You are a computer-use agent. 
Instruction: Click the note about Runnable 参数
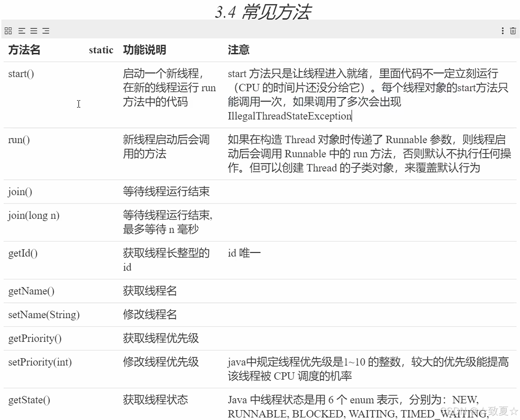[369, 154]
